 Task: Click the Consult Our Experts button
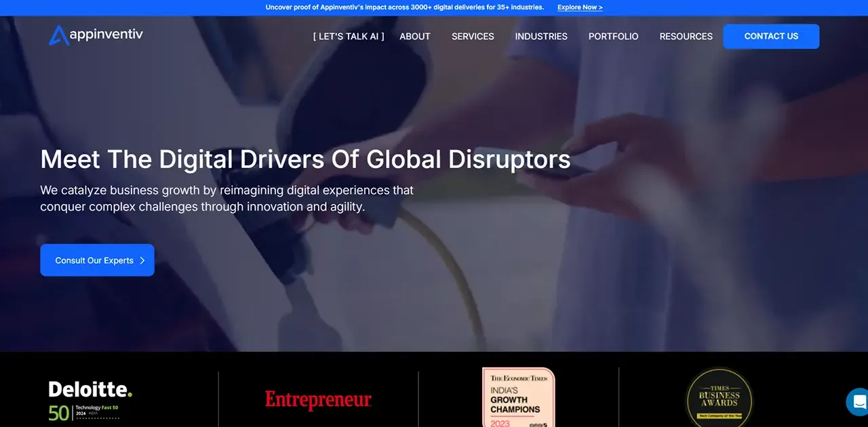pyautogui.click(x=97, y=260)
